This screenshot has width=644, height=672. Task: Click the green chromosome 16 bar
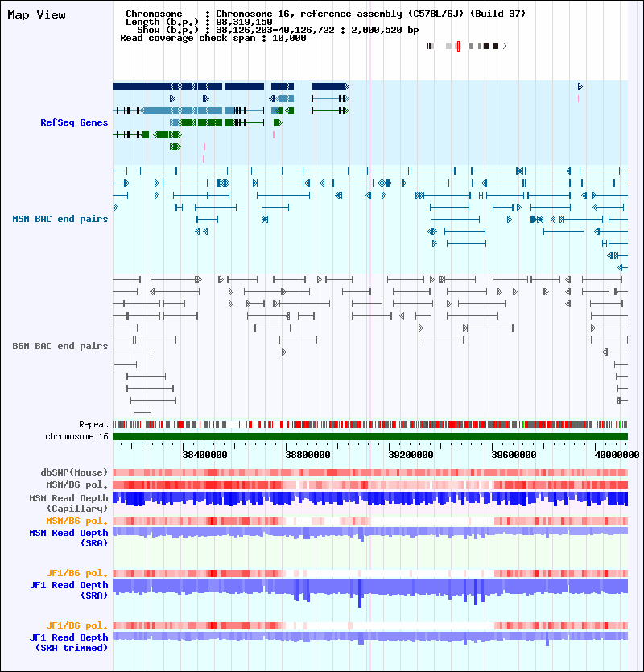[x=370, y=437]
